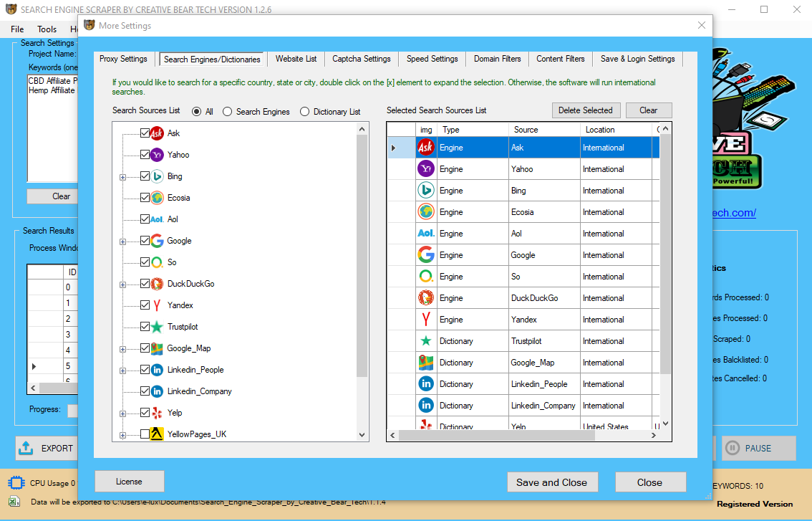Click the Ecosia globe icon in sources tree
This screenshot has width=812, height=521.
point(157,198)
